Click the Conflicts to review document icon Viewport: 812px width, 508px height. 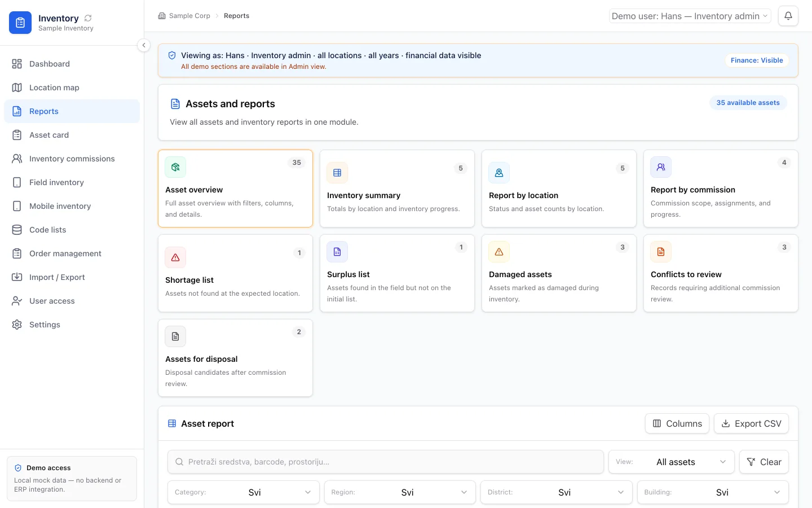pos(661,252)
